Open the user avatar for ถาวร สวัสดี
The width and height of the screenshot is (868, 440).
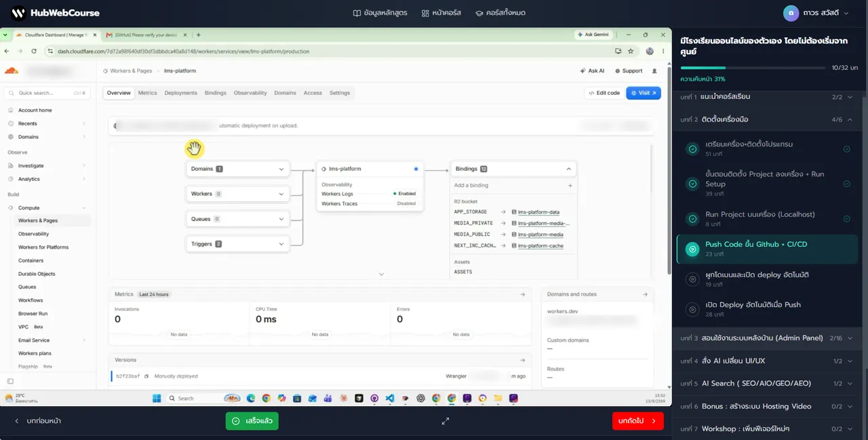point(791,13)
